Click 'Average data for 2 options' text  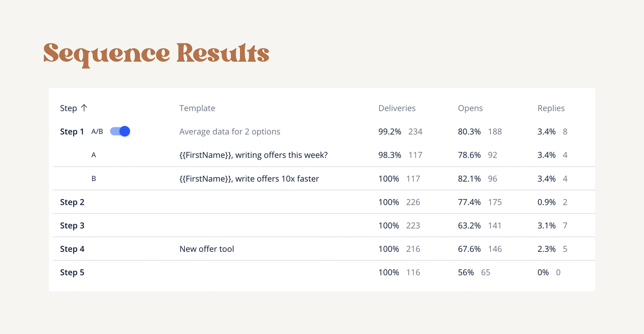230,131
